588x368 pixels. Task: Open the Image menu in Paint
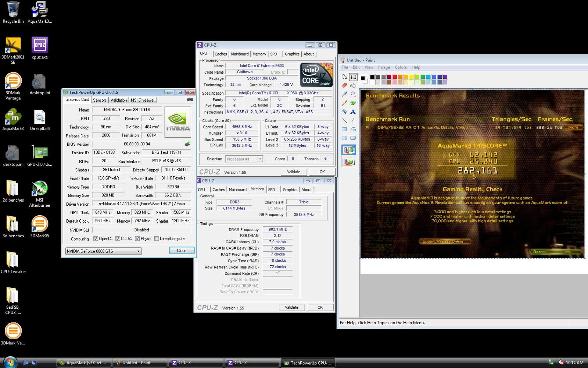[x=384, y=67]
